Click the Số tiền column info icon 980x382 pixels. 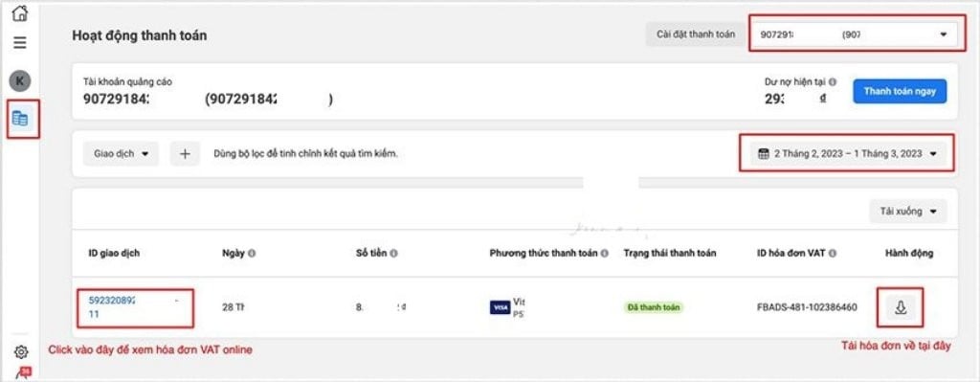(x=394, y=253)
